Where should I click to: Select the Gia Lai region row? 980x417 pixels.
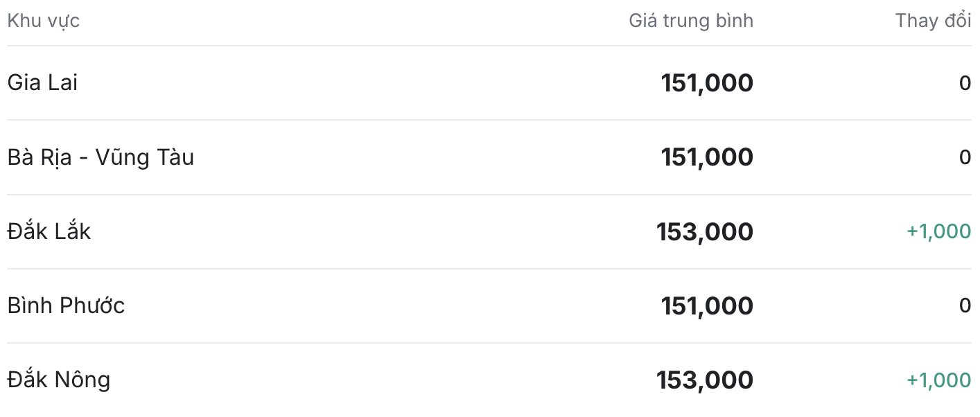pos(489,83)
